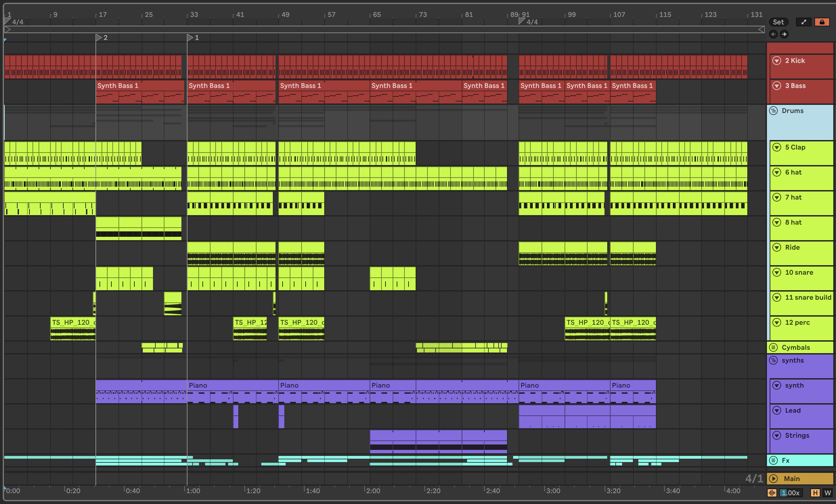Click the loop brace start handle
Image resolution: width=836 pixels, height=504 pixels.
tap(7, 30)
